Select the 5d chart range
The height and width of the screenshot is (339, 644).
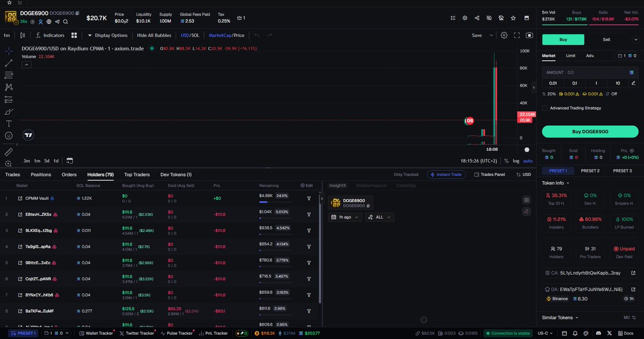coord(47,161)
